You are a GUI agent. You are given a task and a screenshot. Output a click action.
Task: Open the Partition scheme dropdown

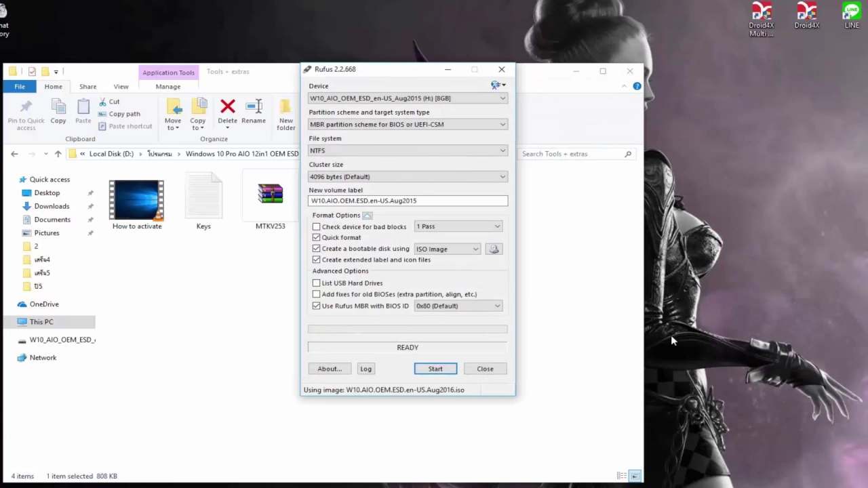[x=408, y=124]
